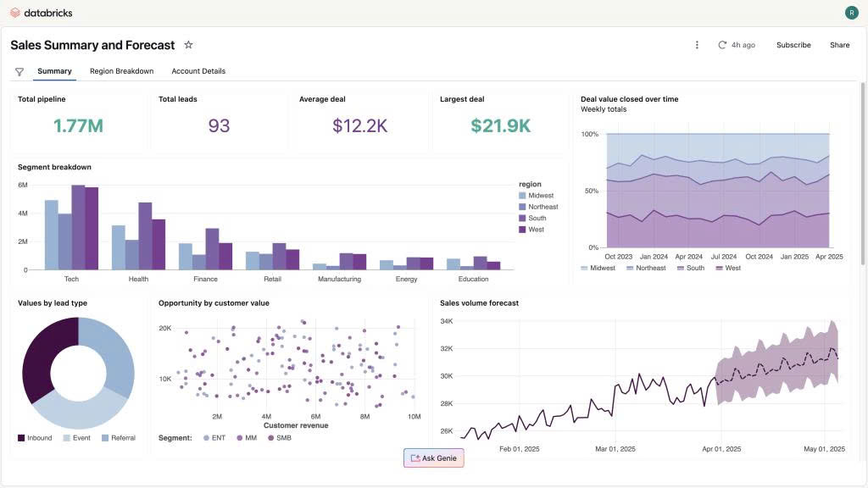Image resolution: width=868 pixels, height=488 pixels.
Task: Refresh the dashboard with the refresh icon
Action: pyautogui.click(x=721, y=44)
